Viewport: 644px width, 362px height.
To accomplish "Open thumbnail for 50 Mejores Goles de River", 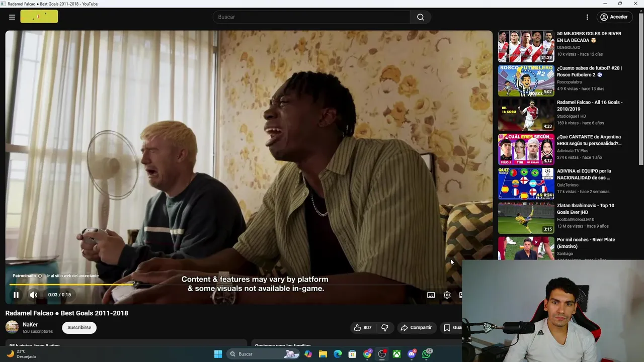I will coord(526,46).
